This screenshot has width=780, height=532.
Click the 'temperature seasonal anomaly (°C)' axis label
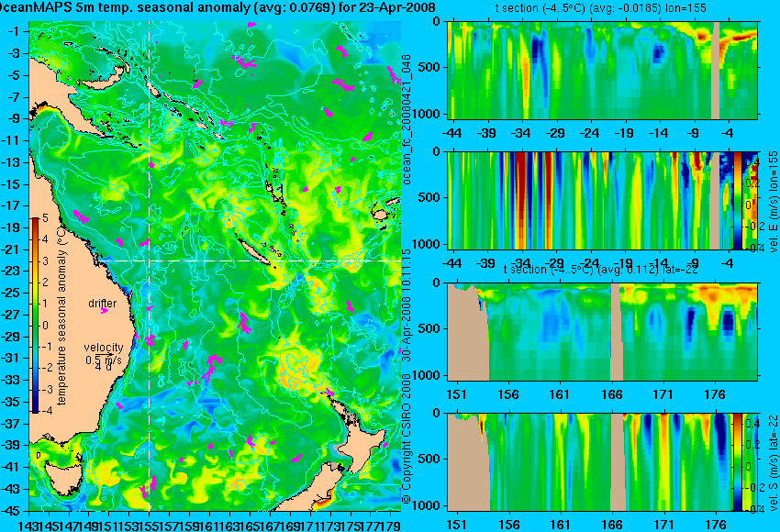[x=61, y=315]
